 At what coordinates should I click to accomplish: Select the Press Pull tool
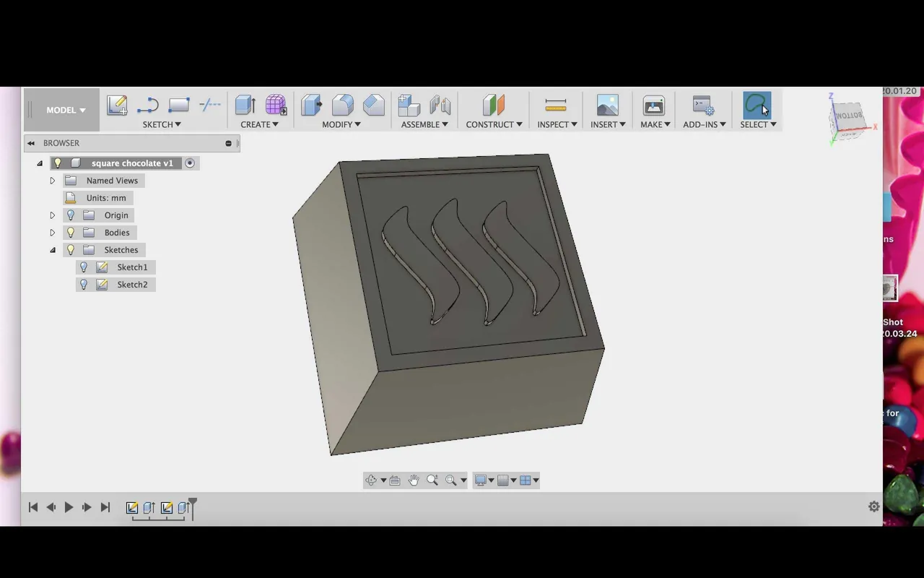click(311, 105)
